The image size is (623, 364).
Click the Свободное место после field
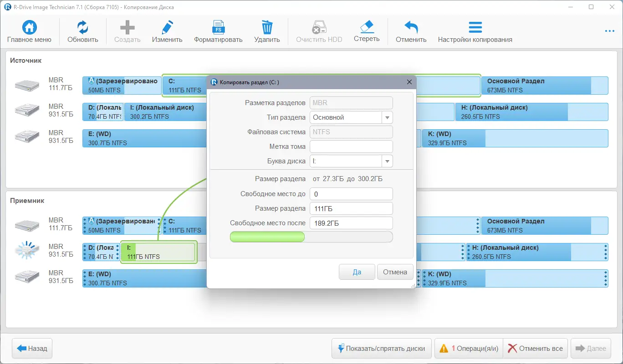click(351, 223)
